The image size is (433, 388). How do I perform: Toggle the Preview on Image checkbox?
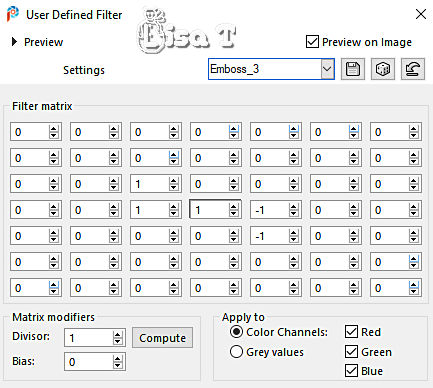click(x=312, y=42)
